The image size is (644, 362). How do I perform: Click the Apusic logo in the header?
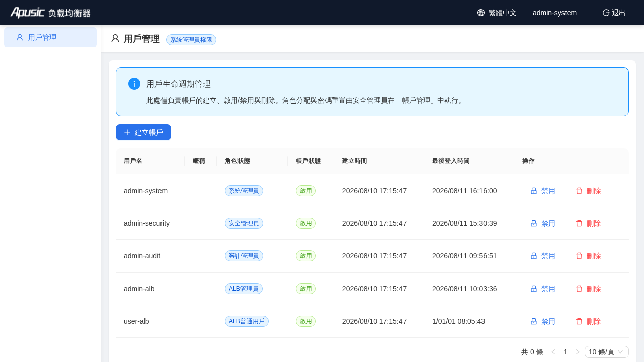pos(50,13)
